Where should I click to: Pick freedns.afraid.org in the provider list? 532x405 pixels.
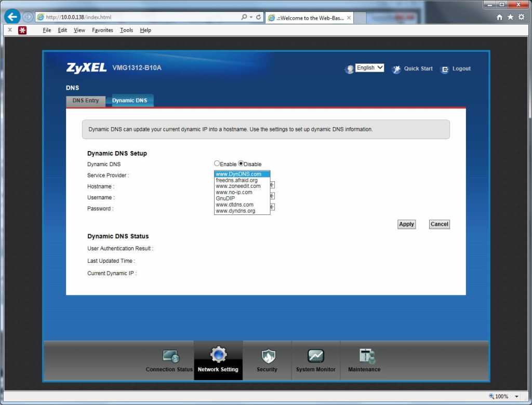[236, 180]
